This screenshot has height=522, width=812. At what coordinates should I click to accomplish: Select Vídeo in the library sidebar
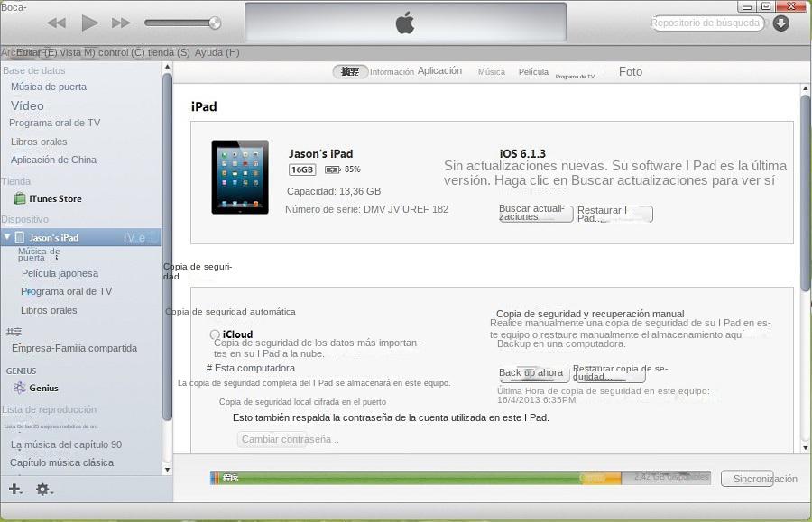tap(27, 105)
